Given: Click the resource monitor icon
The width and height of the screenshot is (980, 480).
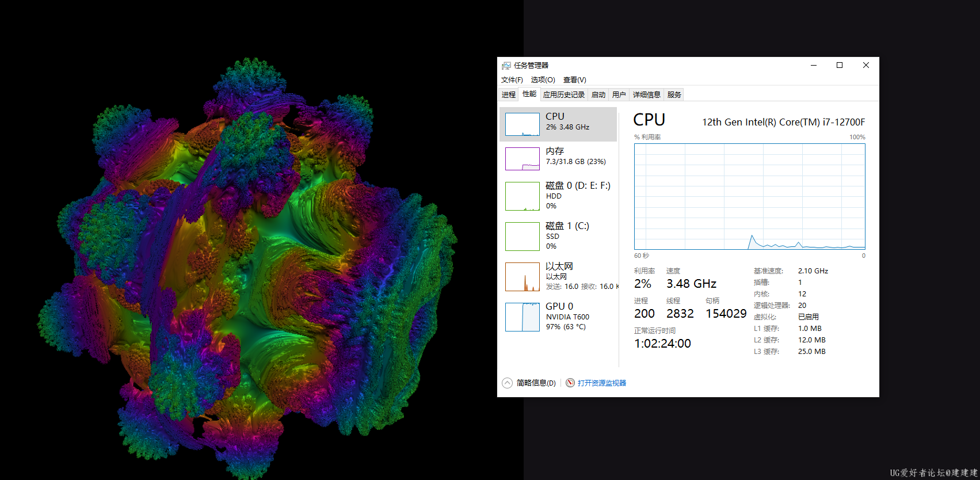Looking at the screenshot, I should 570,383.
